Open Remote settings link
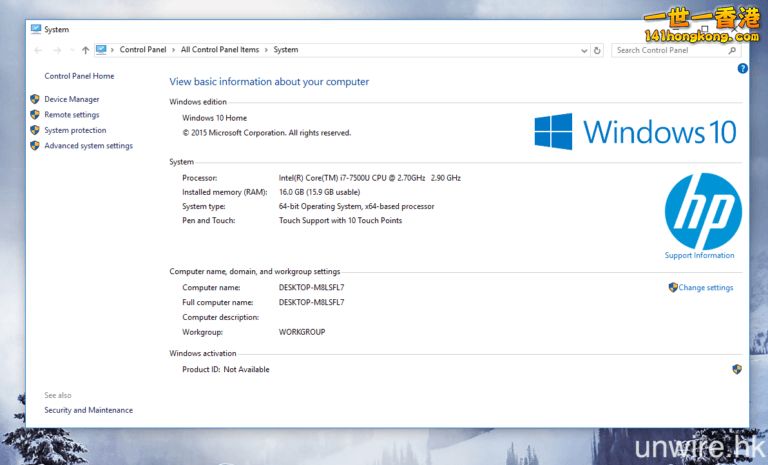Image resolution: width=768 pixels, height=465 pixels. point(72,115)
